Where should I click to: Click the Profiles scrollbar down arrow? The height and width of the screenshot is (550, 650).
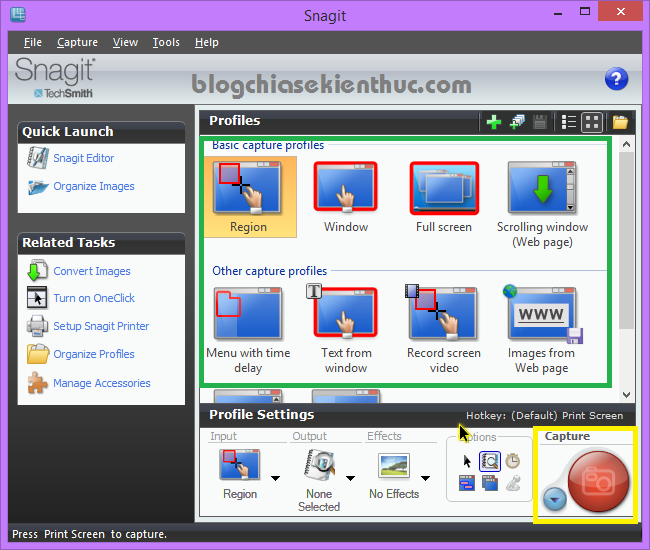pos(626,395)
